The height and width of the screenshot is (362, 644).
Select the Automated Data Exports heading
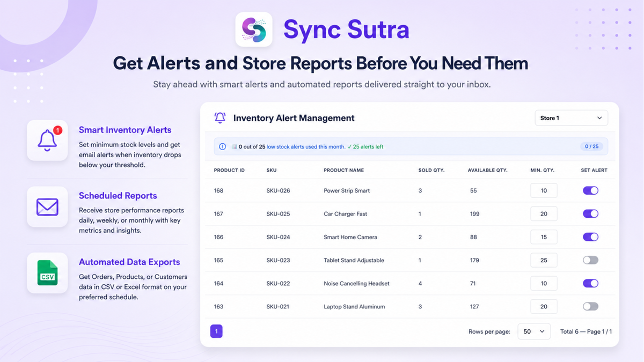pos(129,262)
